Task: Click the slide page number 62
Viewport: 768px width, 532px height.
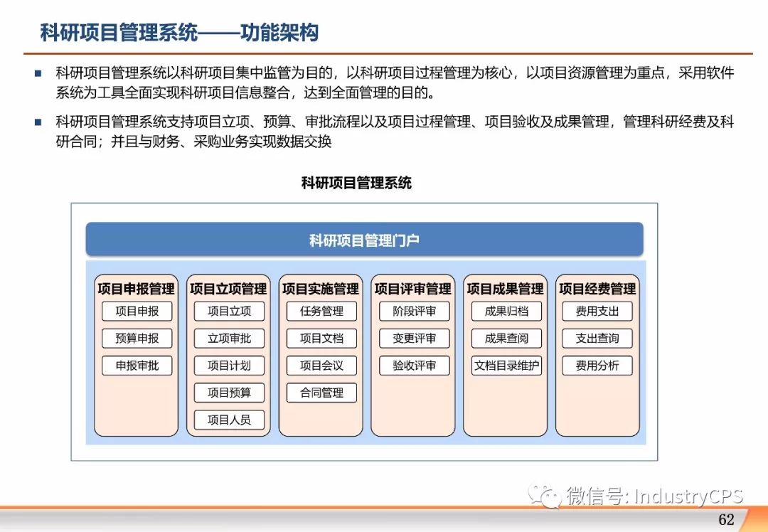Action: [x=726, y=519]
